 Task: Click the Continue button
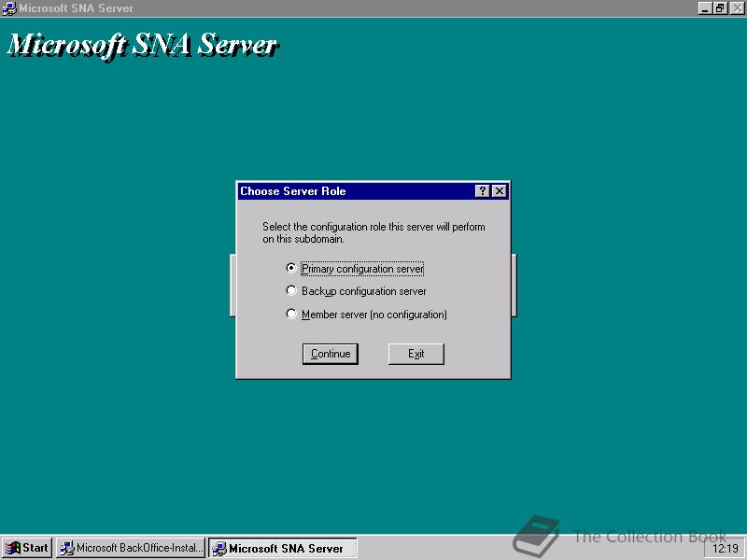tap(331, 354)
